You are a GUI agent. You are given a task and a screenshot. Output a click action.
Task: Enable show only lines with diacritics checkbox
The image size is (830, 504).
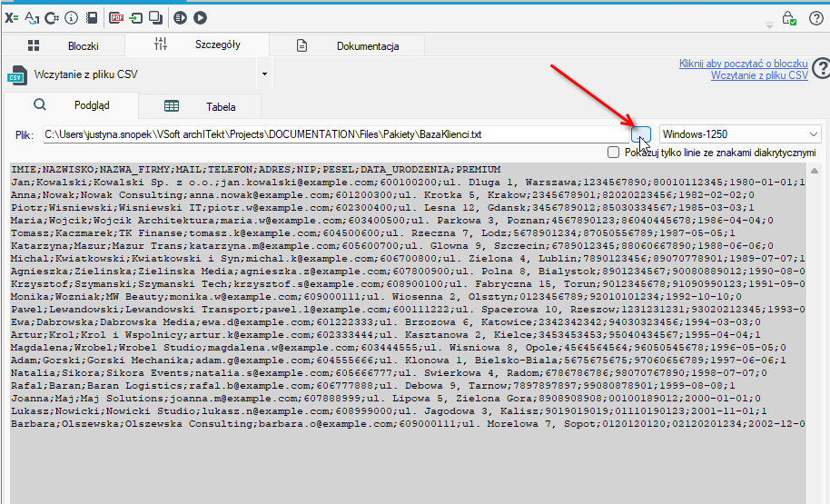tap(614, 153)
